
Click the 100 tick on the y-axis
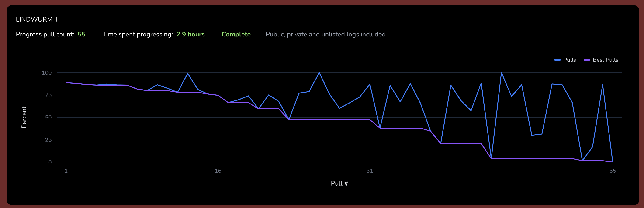coord(47,73)
